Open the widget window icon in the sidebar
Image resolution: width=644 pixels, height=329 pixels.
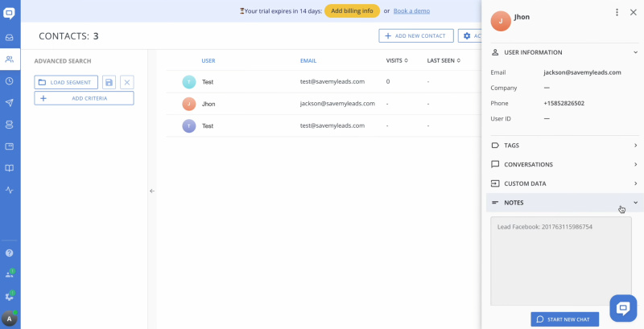pyautogui.click(x=9, y=146)
